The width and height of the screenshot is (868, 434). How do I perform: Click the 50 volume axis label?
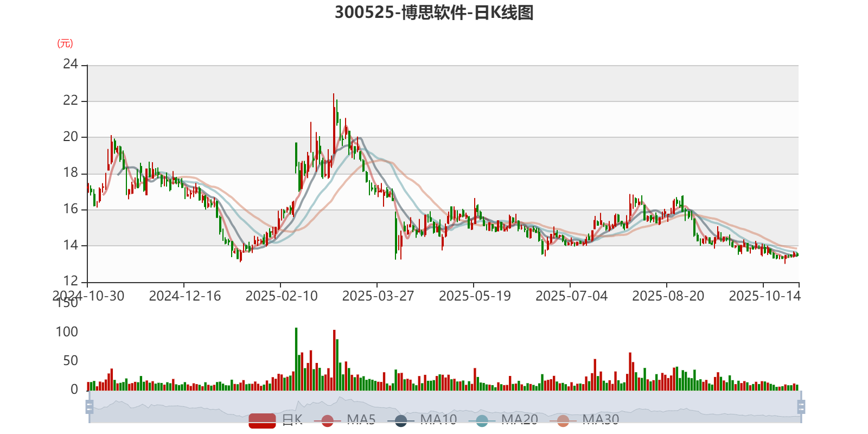[71, 361]
